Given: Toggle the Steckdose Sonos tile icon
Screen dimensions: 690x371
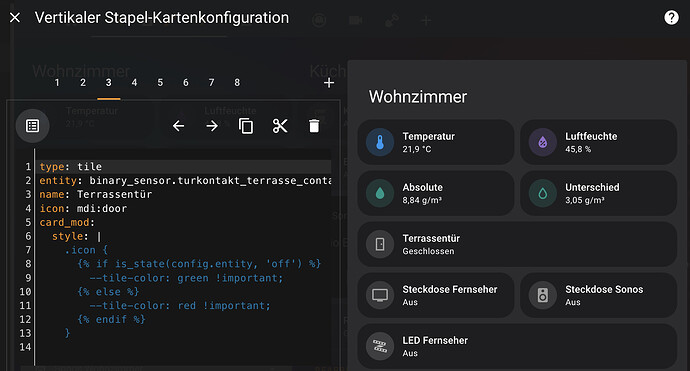Looking at the screenshot, I should click(543, 295).
